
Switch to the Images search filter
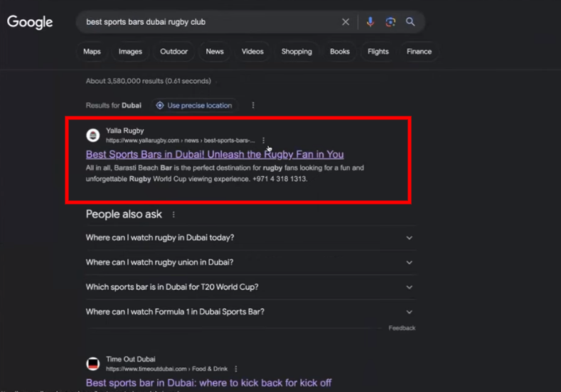130,52
